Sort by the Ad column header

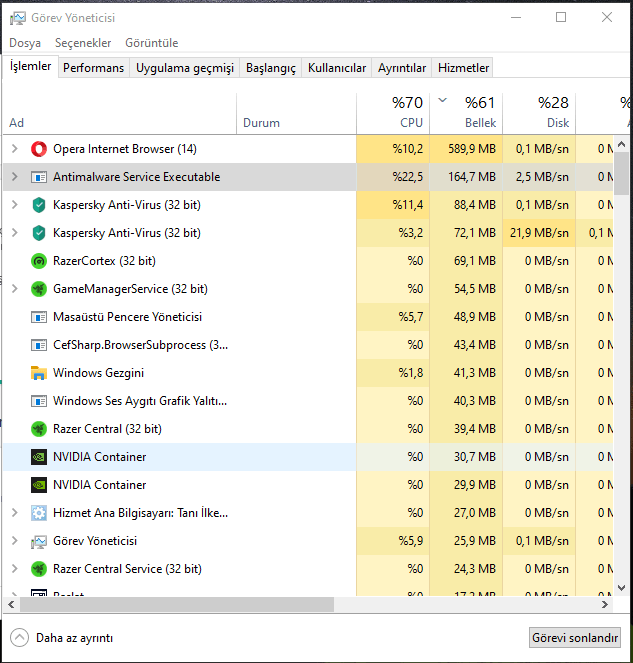point(120,113)
